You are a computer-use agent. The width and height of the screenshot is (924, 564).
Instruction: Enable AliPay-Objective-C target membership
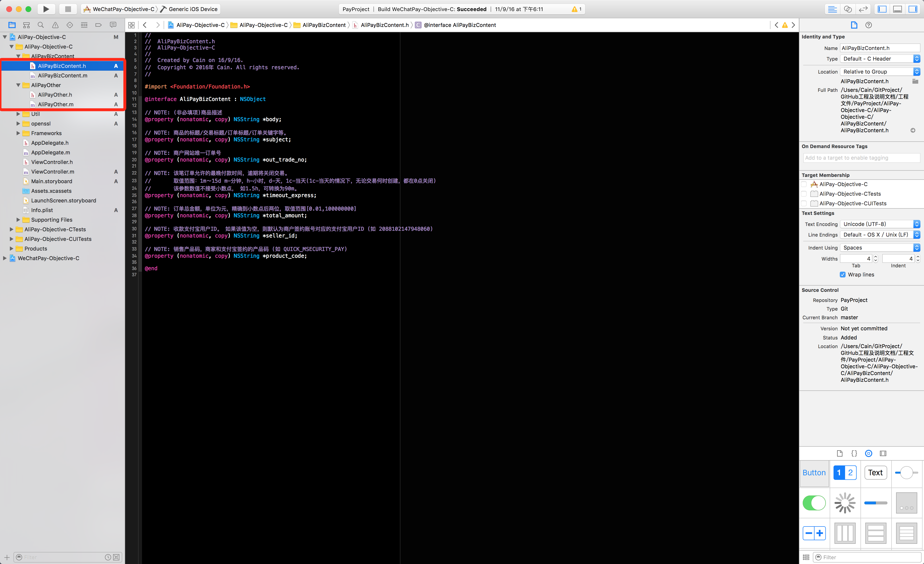click(x=804, y=184)
